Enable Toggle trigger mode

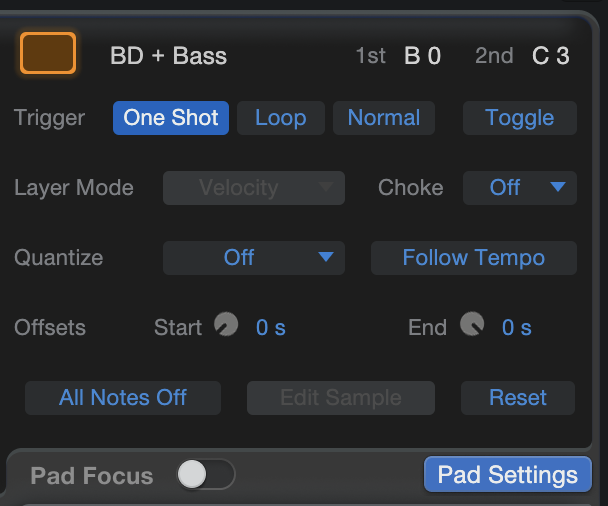tap(520, 118)
